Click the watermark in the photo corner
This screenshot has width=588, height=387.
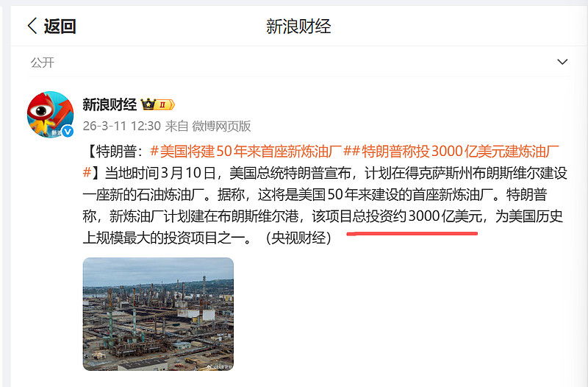pyautogui.click(x=219, y=366)
